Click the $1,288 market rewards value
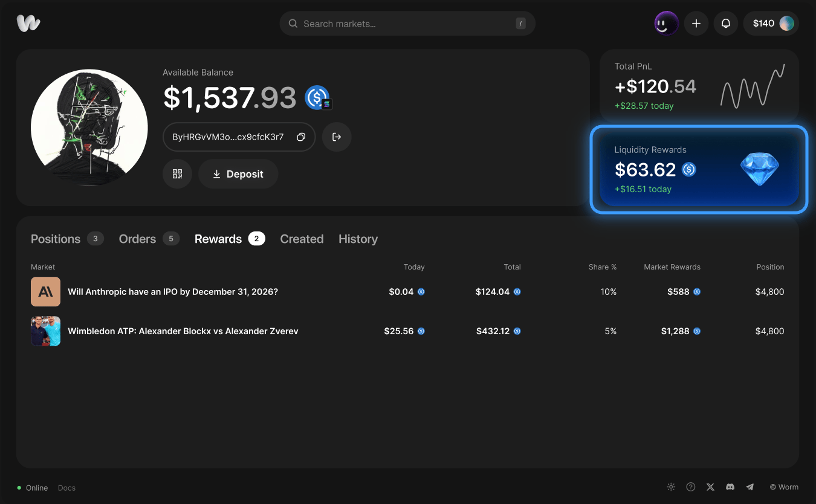Image resolution: width=816 pixels, height=504 pixels. coord(675,331)
